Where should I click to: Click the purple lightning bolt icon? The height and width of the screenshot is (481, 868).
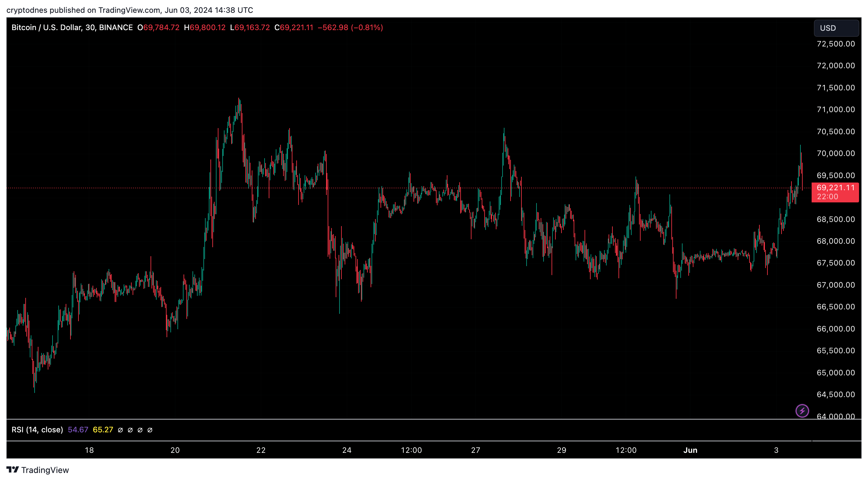(x=802, y=411)
